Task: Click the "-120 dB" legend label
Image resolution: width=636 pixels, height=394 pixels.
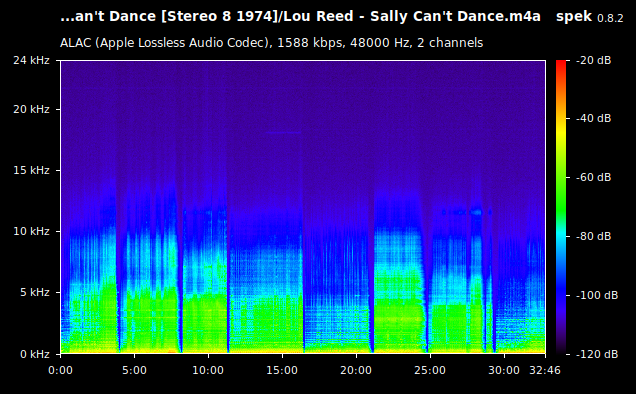Action: tap(597, 354)
